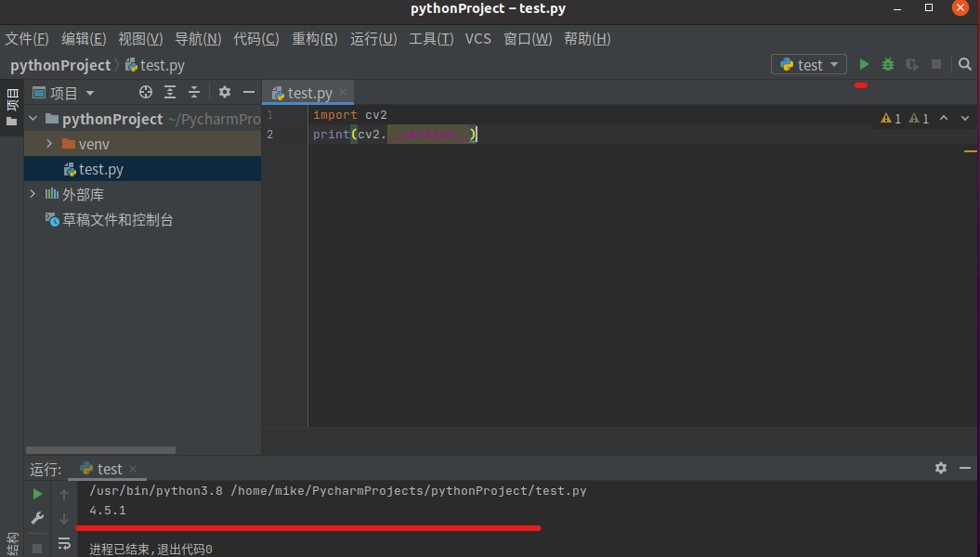
Task: Select 草稿文件和控制台 in project tree
Action: coord(117,220)
